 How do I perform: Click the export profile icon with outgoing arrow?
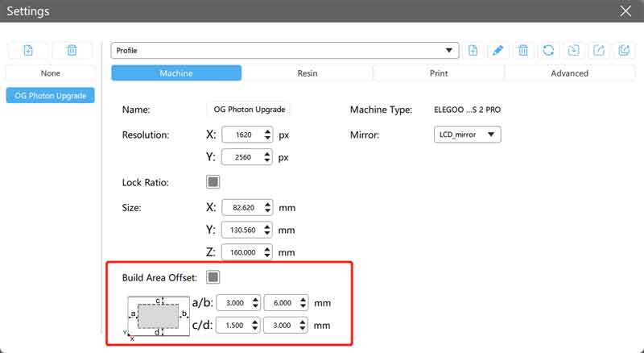[x=598, y=50]
